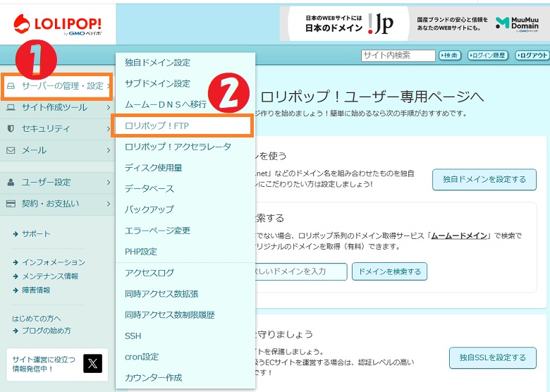This screenshot has width=550, height=392.
Task: Open the ブログの始め方 link
Action: pyautogui.click(x=47, y=331)
